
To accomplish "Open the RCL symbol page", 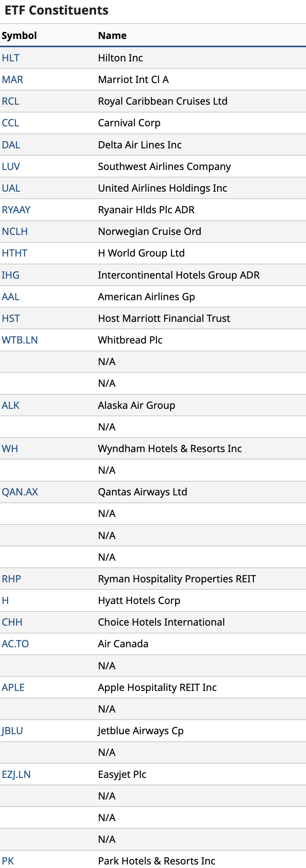I will (11, 101).
